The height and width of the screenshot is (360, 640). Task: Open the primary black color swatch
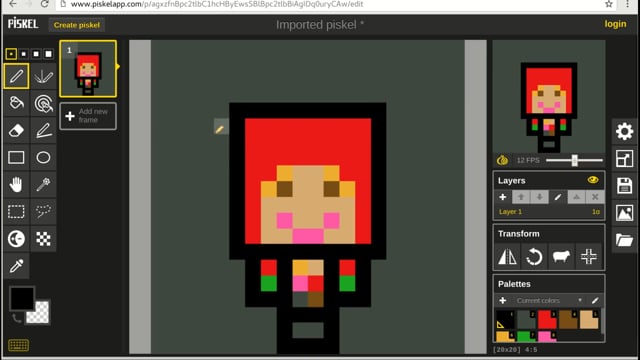pos(22,298)
